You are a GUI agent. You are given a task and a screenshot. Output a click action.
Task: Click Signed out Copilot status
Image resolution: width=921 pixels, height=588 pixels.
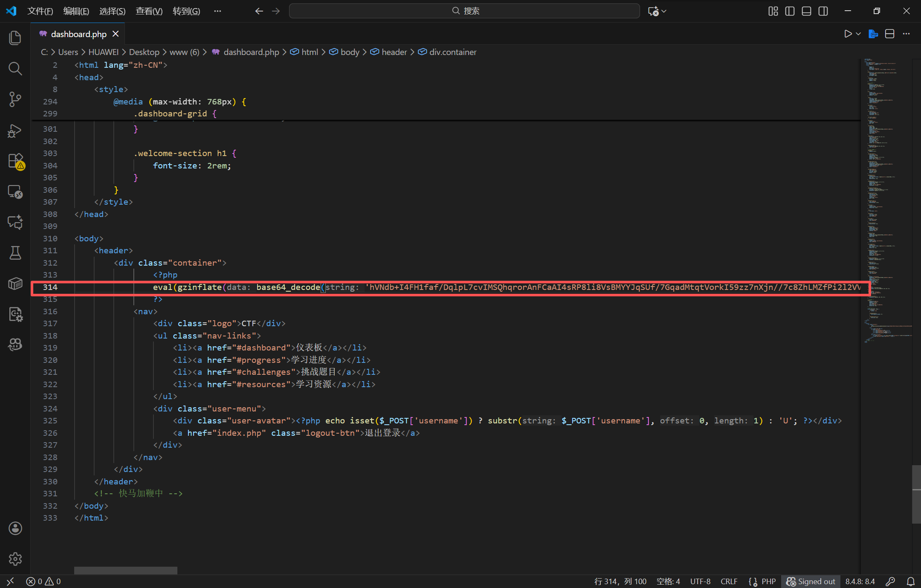(x=811, y=581)
